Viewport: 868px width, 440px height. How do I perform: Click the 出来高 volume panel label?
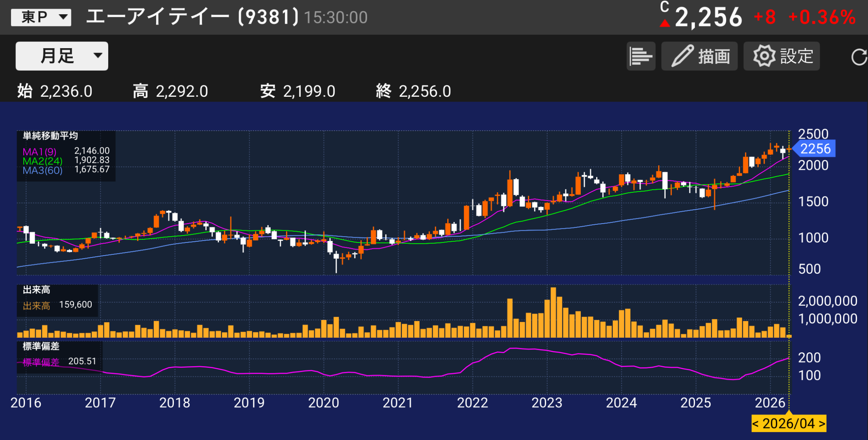pyautogui.click(x=36, y=290)
